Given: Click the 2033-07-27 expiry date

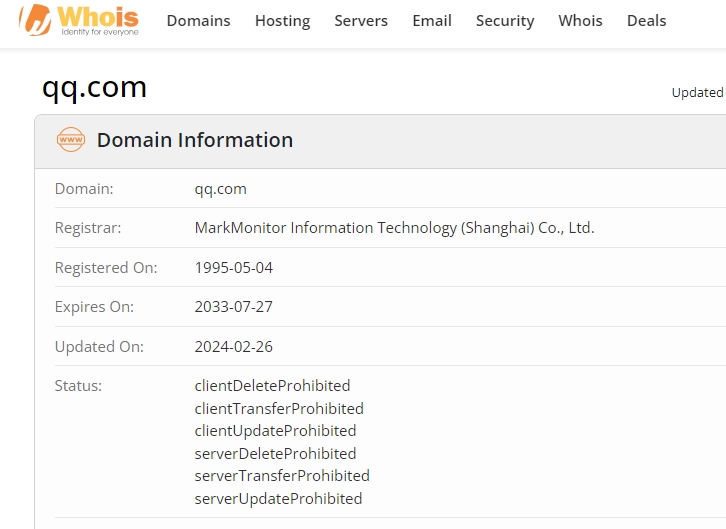Looking at the screenshot, I should (x=234, y=307).
